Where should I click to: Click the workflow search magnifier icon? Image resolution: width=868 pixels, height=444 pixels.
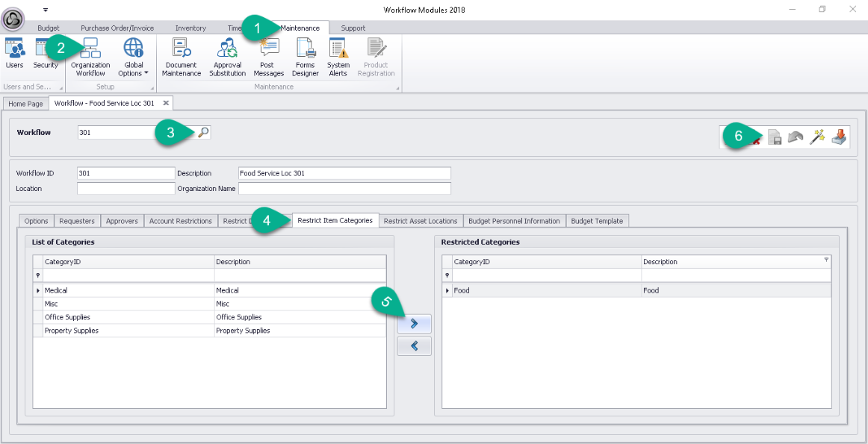203,132
